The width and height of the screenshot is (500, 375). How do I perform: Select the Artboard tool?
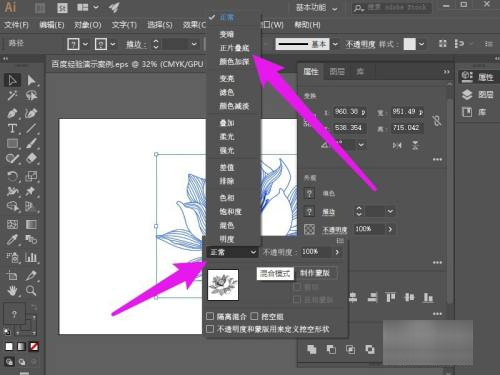pyautogui.click(x=12, y=276)
